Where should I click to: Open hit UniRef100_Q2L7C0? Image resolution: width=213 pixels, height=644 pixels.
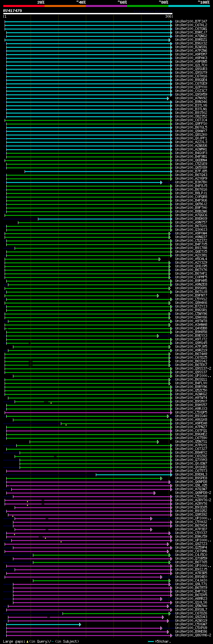[x=191, y=65]
